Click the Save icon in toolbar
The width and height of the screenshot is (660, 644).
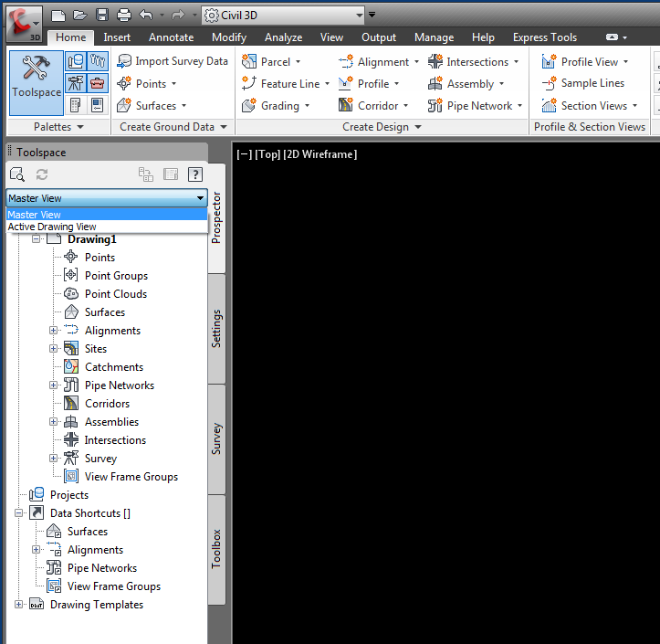pyautogui.click(x=102, y=16)
